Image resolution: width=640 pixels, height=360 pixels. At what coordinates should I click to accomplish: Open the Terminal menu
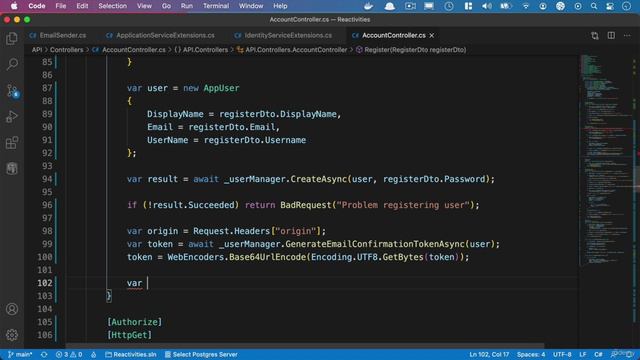click(216, 6)
